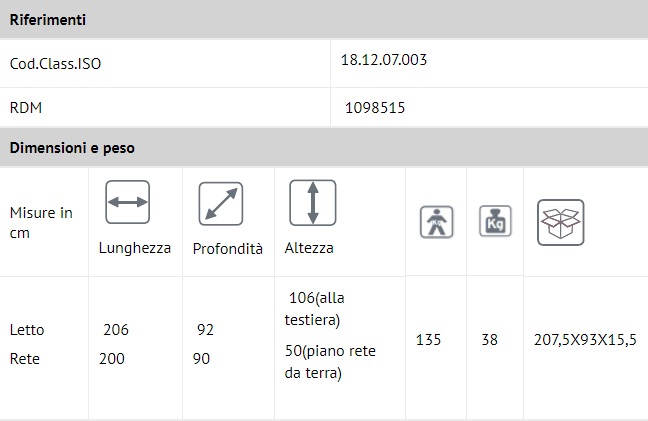The height and width of the screenshot is (421, 648).
Task: Click the Misure in cm label
Action: tap(41, 221)
